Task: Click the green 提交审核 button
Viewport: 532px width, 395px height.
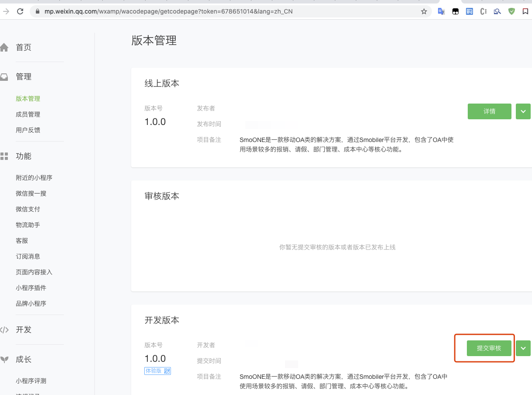Action: coord(489,348)
